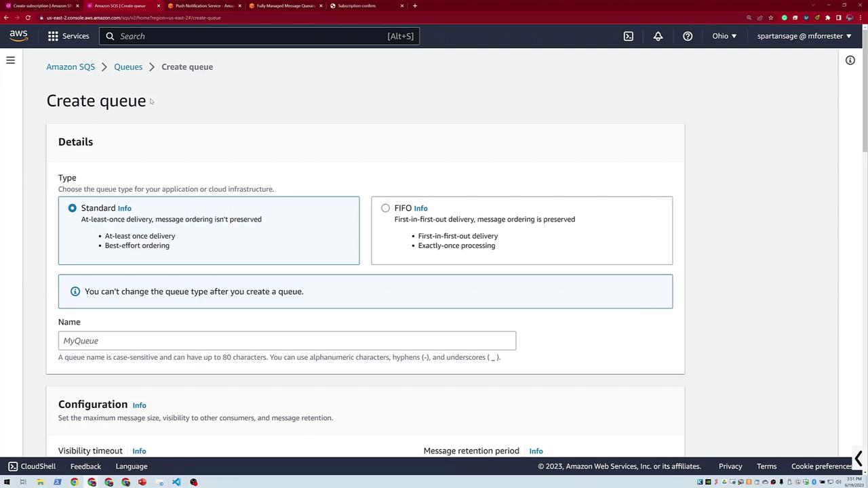Click the CloudShell icon in the footer
The height and width of the screenshot is (488, 868).
click(13, 466)
